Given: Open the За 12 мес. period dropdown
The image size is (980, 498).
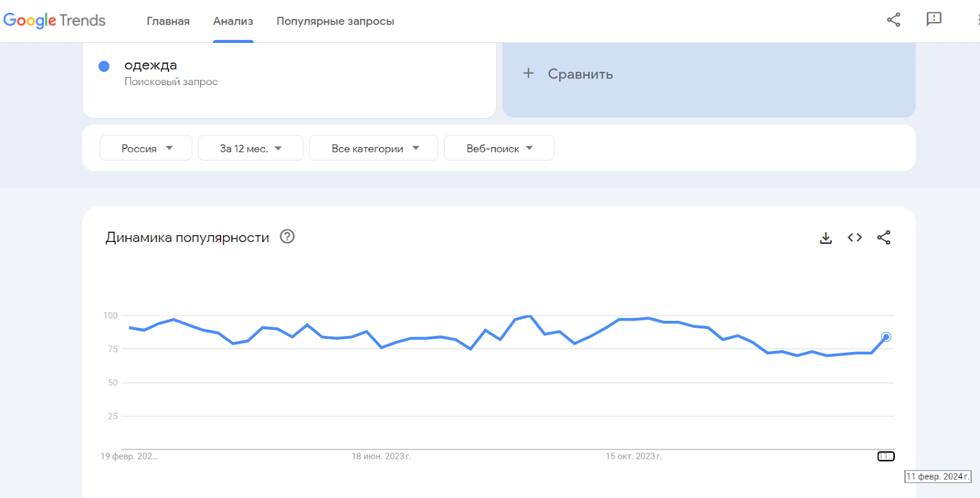Looking at the screenshot, I should pyautogui.click(x=251, y=148).
